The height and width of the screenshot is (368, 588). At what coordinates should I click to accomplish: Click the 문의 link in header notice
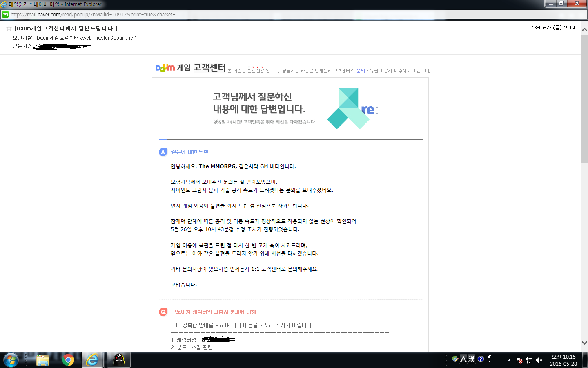coord(361,71)
